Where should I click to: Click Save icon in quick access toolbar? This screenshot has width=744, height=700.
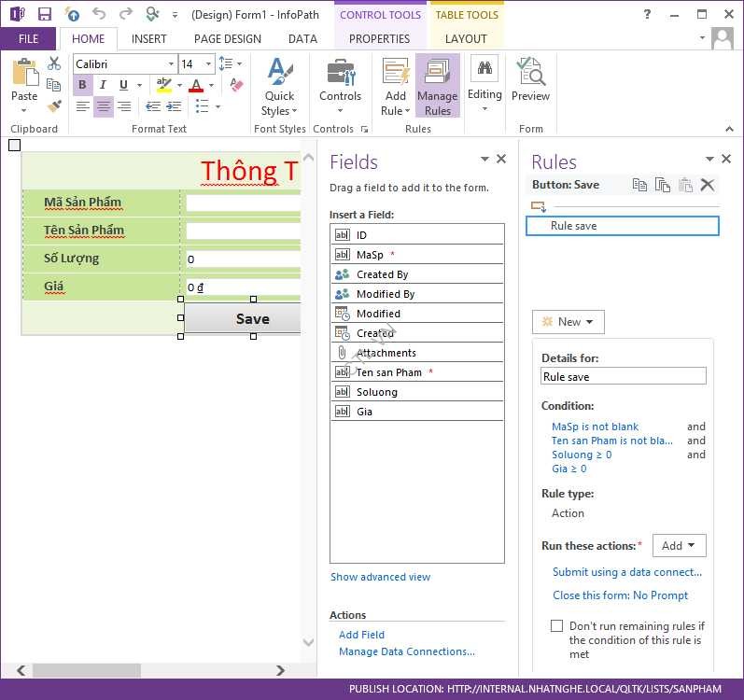pyautogui.click(x=44, y=14)
